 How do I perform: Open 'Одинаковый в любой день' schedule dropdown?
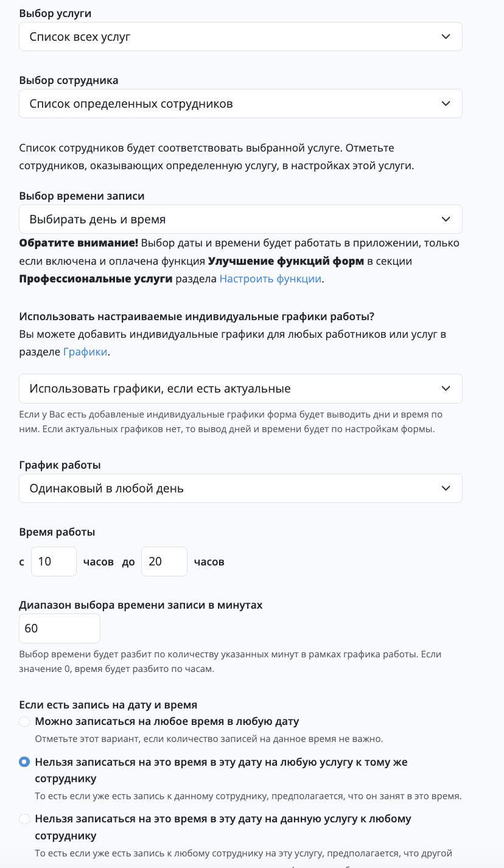click(x=240, y=488)
